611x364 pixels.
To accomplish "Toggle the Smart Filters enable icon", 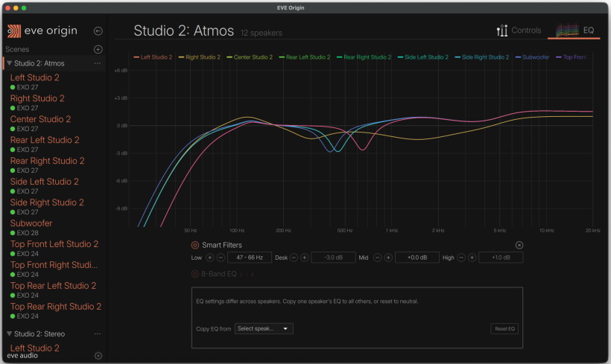I will (x=194, y=245).
